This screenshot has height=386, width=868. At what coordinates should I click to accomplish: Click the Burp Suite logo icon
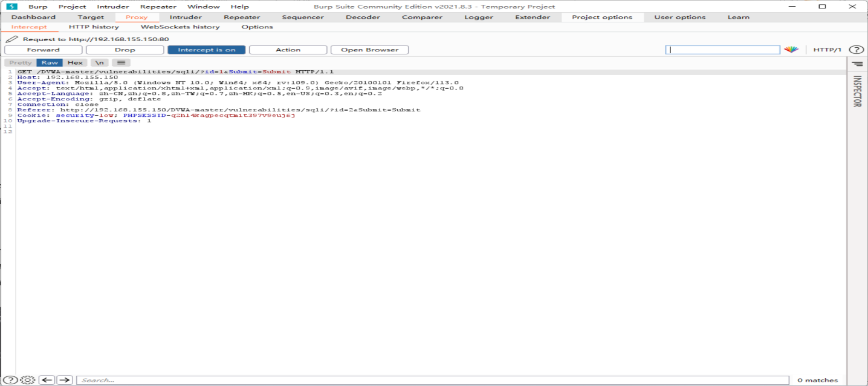pos(11,7)
